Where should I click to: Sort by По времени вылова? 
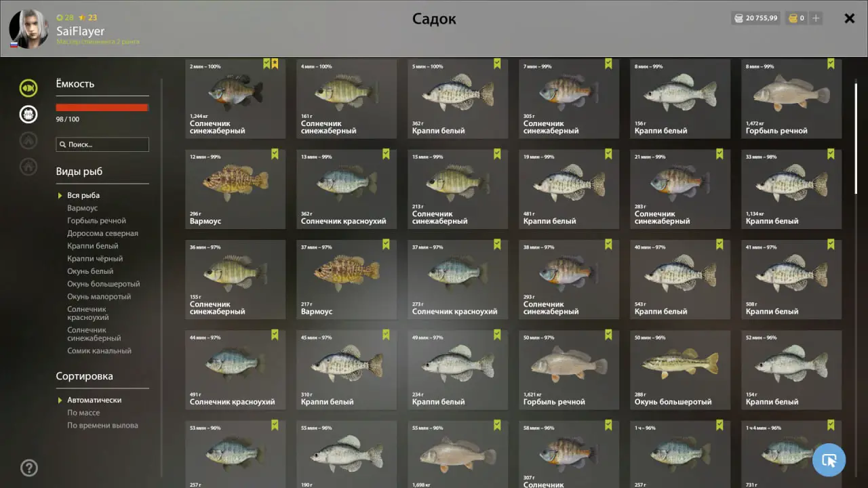[102, 426]
